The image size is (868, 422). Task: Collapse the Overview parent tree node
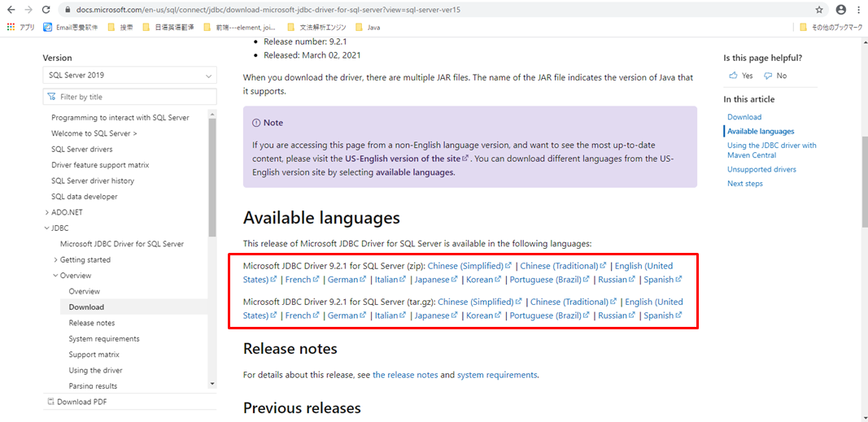point(56,276)
